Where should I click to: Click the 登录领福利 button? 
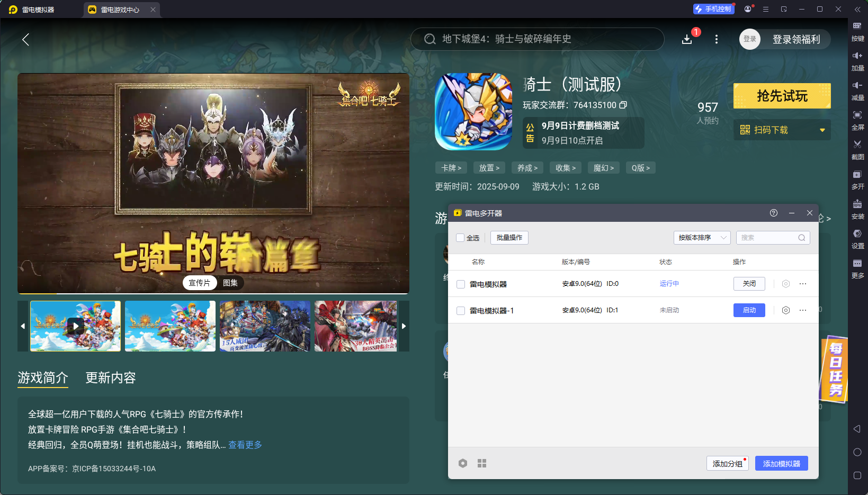[x=796, y=39]
